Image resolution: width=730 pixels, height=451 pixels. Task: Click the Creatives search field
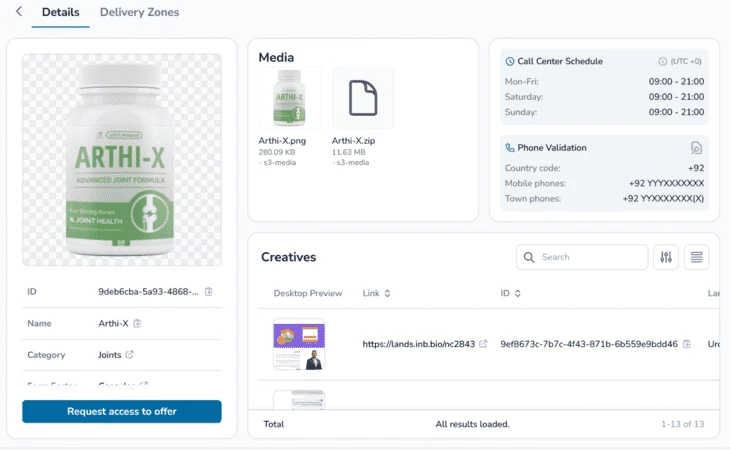tap(590, 258)
